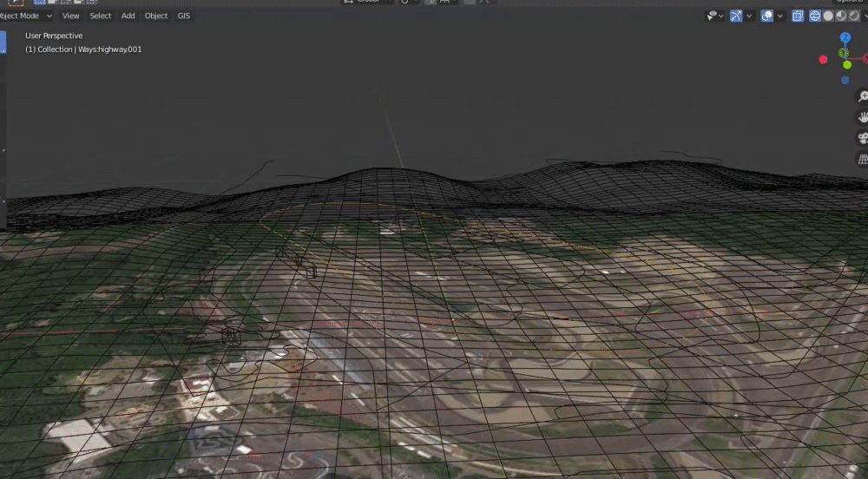The width and height of the screenshot is (868, 479).
Task: Click the green Y axis dot on gizmo
Action: click(x=847, y=65)
